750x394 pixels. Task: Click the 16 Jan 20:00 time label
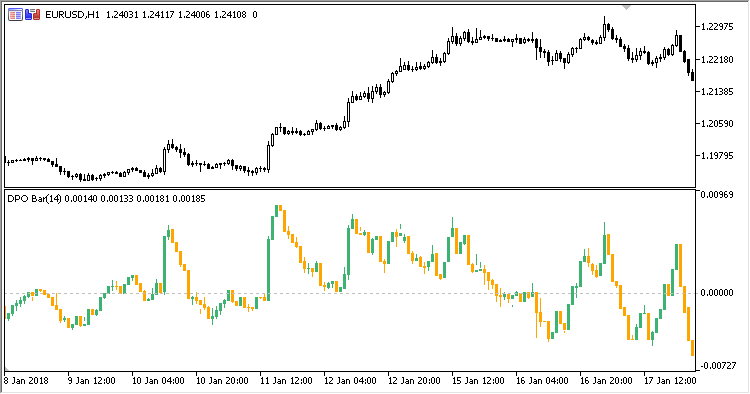(607, 381)
